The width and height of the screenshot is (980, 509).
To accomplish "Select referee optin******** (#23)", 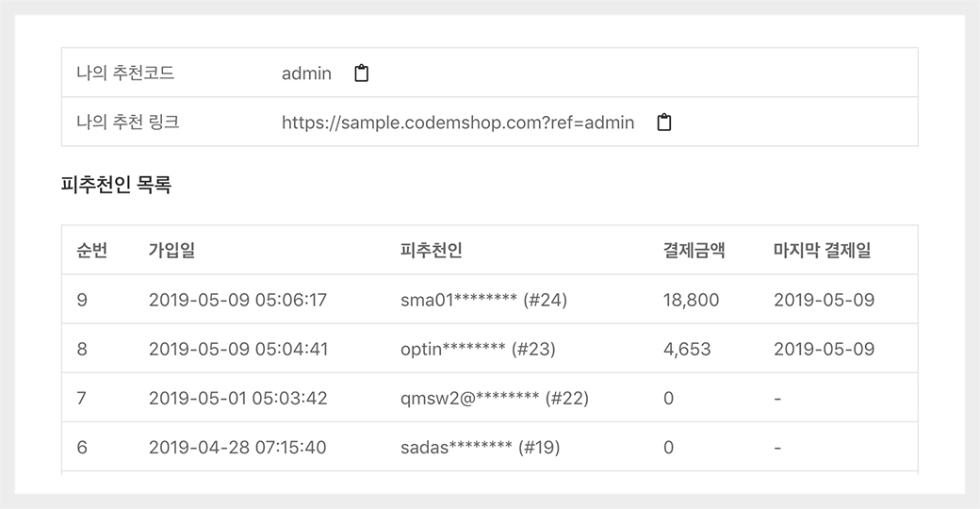I will point(478,349).
